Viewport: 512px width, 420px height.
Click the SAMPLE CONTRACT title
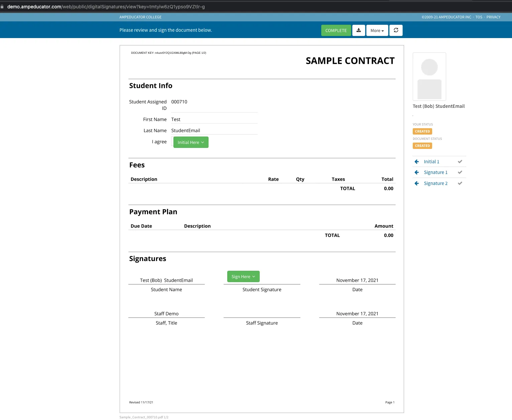350,61
